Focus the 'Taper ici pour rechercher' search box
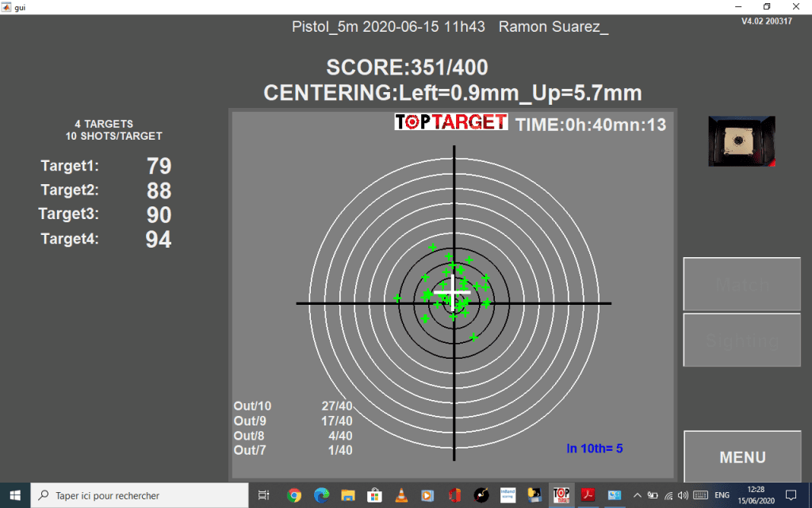 pos(140,495)
